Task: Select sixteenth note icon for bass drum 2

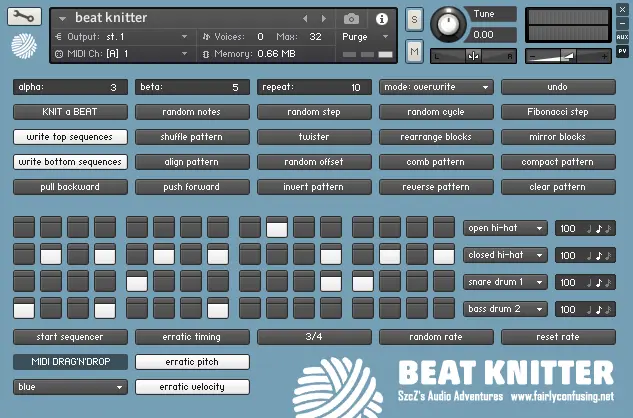Action: point(608,310)
